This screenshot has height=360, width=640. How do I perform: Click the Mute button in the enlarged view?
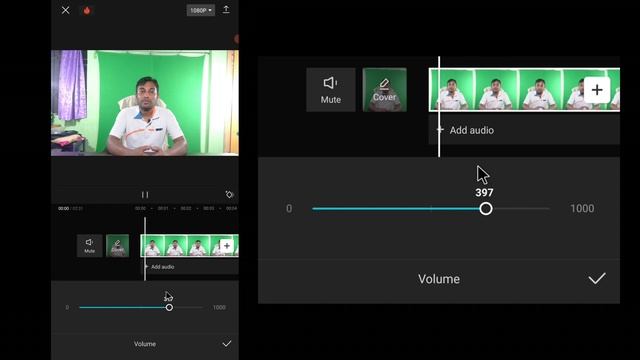331,90
